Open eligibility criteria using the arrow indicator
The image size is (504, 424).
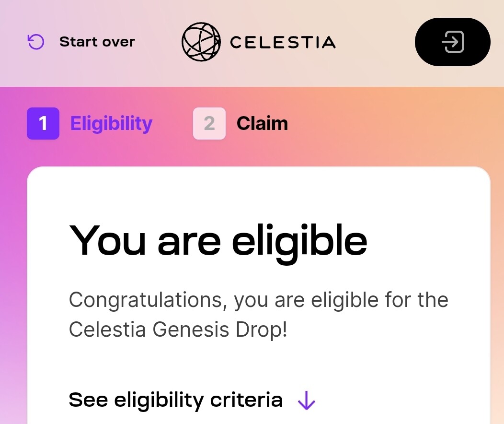(x=306, y=400)
